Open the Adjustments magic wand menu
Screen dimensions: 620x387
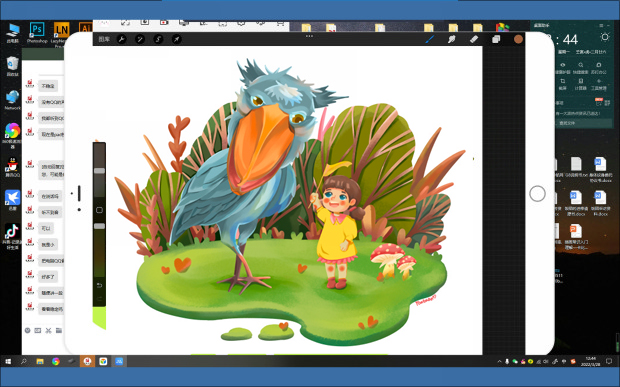140,39
